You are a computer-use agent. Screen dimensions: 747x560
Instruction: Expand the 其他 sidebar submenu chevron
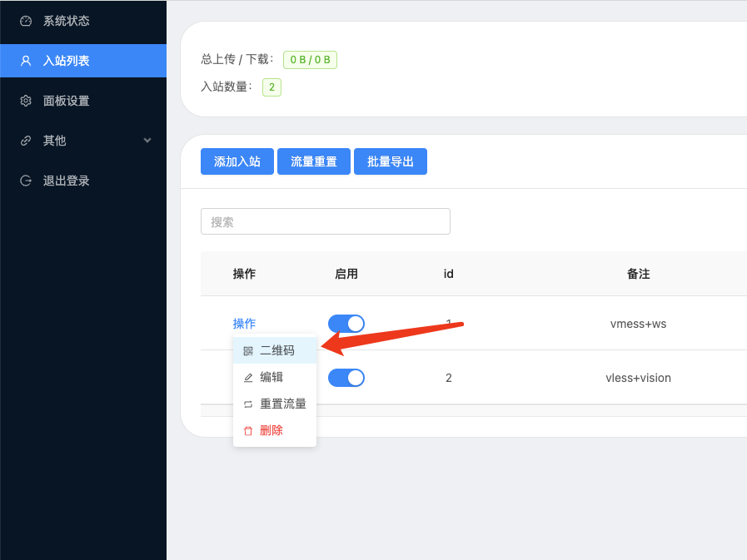147,141
